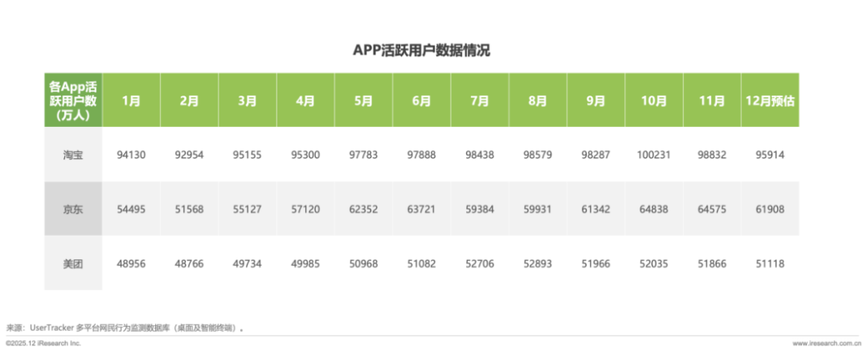Image resolution: width=868 pixels, height=351 pixels.
Task: Click the 3月 column header
Action: point(248,100)
